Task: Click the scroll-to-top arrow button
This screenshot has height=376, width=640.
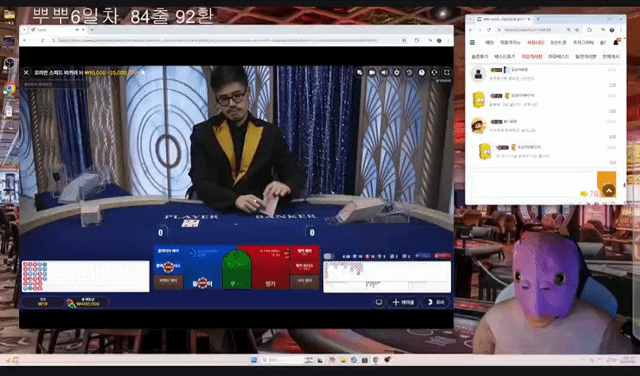Action: pyautogui.click(x=609, y=191)
